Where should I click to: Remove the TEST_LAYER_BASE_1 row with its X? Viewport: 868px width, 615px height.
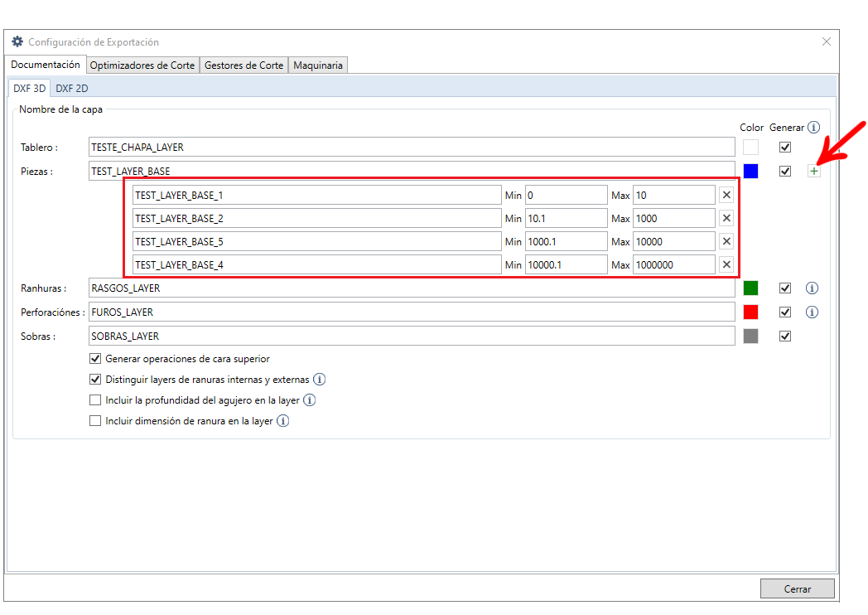[x=726, y=195]
